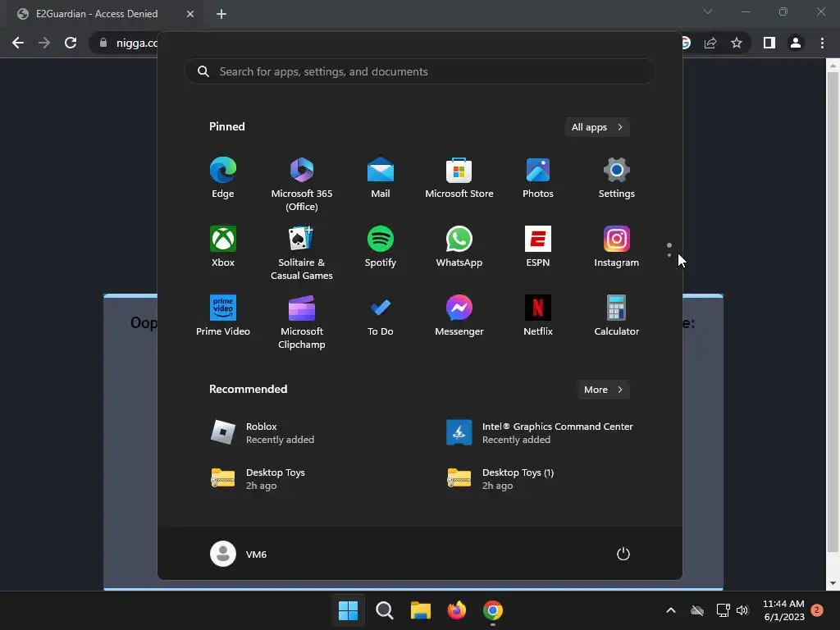Viewport: 840px width, 630px height.
Task: Share this page from Chrome address bar
Action: click(x=710, y=43)
